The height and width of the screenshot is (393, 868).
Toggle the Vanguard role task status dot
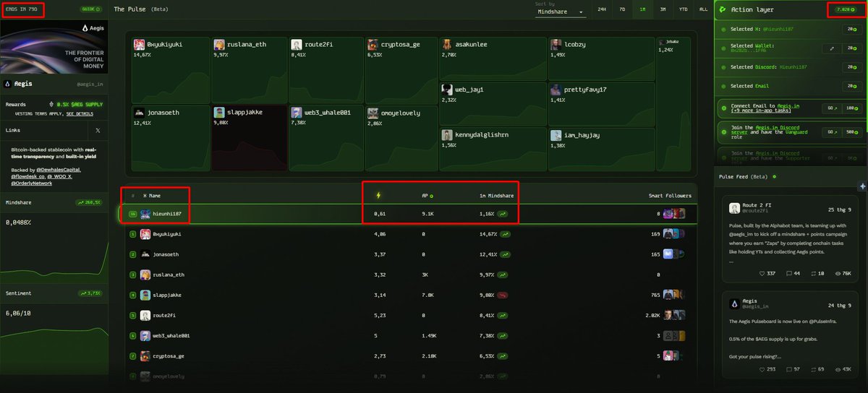(724, 131)
